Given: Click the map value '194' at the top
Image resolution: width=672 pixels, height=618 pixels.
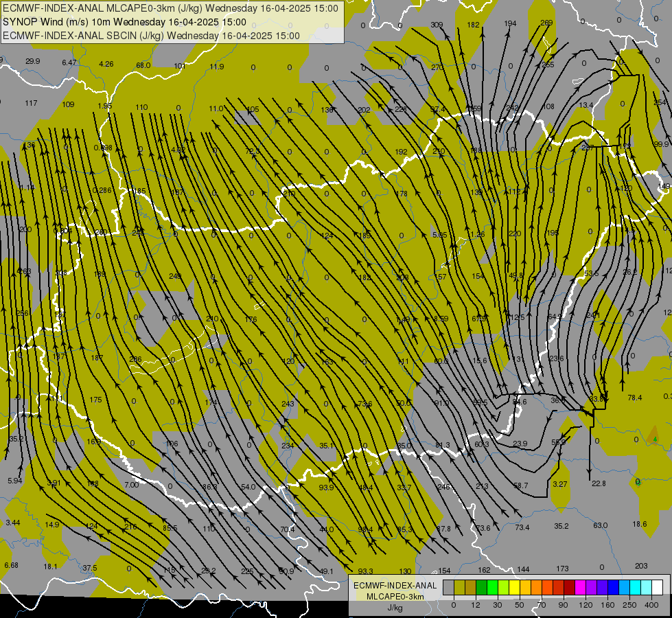Looking at the screenshot, I should (x=510, y=23).
